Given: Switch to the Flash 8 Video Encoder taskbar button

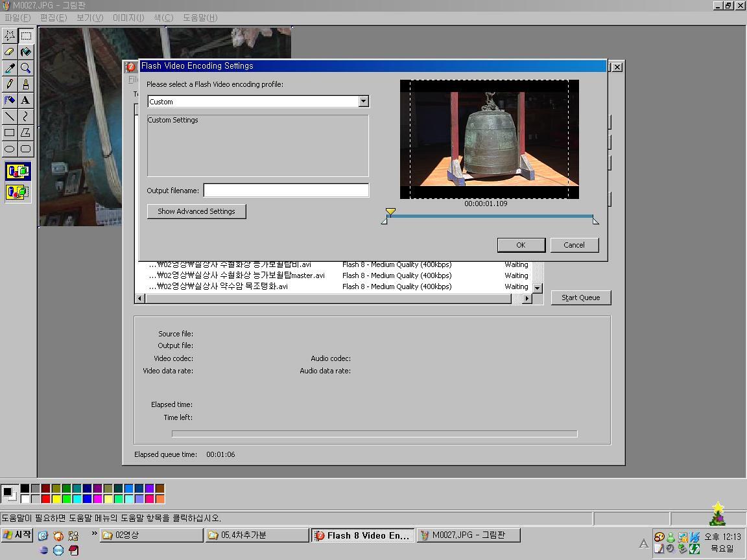Looking at the screenshot, I should 363,535.
